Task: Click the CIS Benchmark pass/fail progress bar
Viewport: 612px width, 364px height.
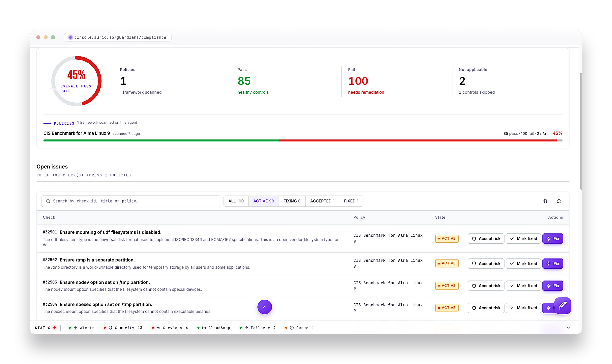Action: (x=303, y=141)
